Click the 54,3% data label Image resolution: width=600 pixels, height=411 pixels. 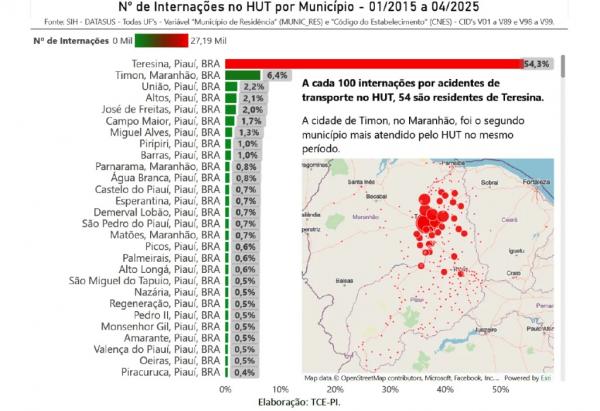(x=537, y=64)
